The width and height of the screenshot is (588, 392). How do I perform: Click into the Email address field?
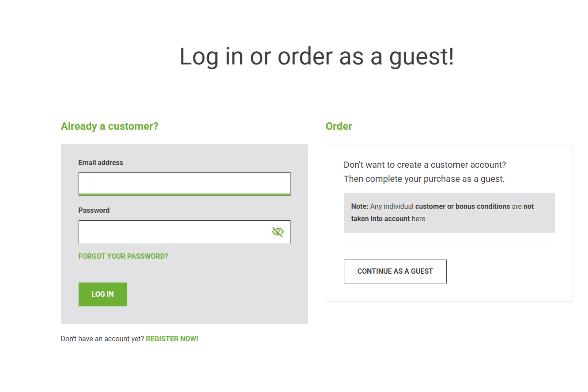pyautogui.click(x=184, y=184)
